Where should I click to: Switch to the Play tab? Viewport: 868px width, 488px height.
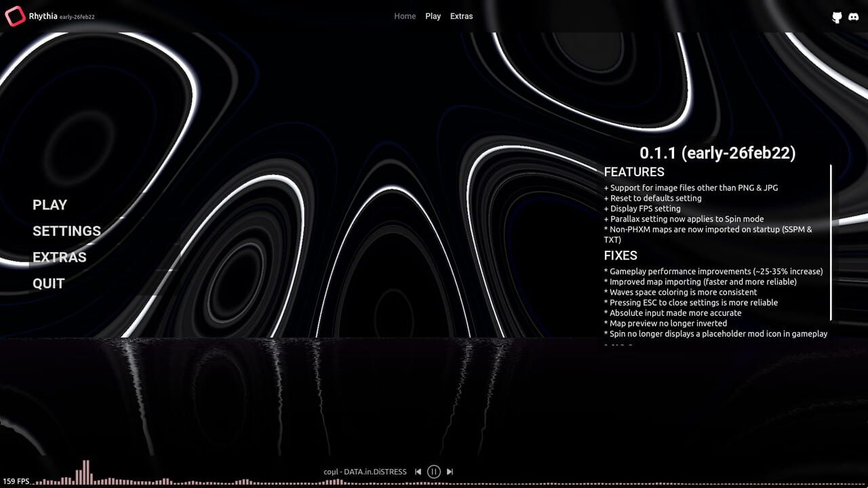[433, 16]
